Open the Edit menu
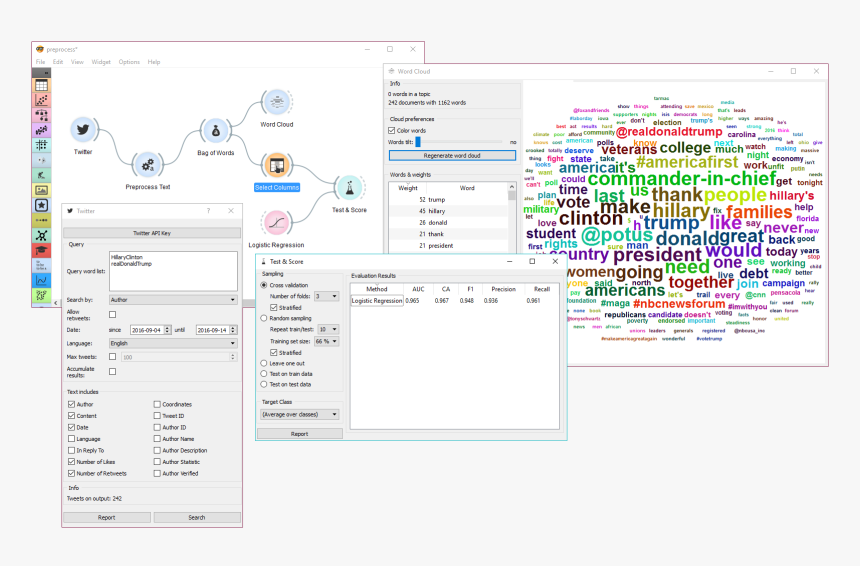The image size is (860, 566). 58,62
